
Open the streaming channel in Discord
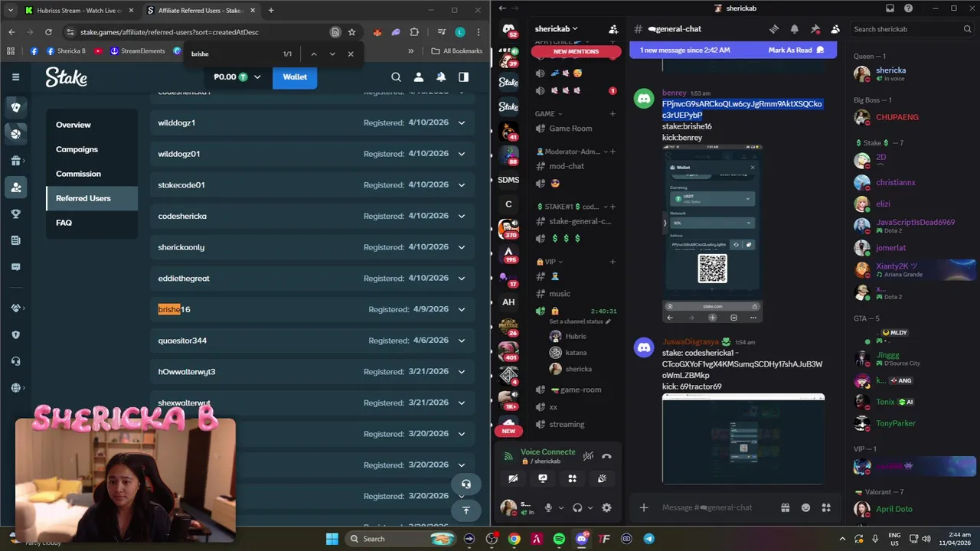point(567,424)
